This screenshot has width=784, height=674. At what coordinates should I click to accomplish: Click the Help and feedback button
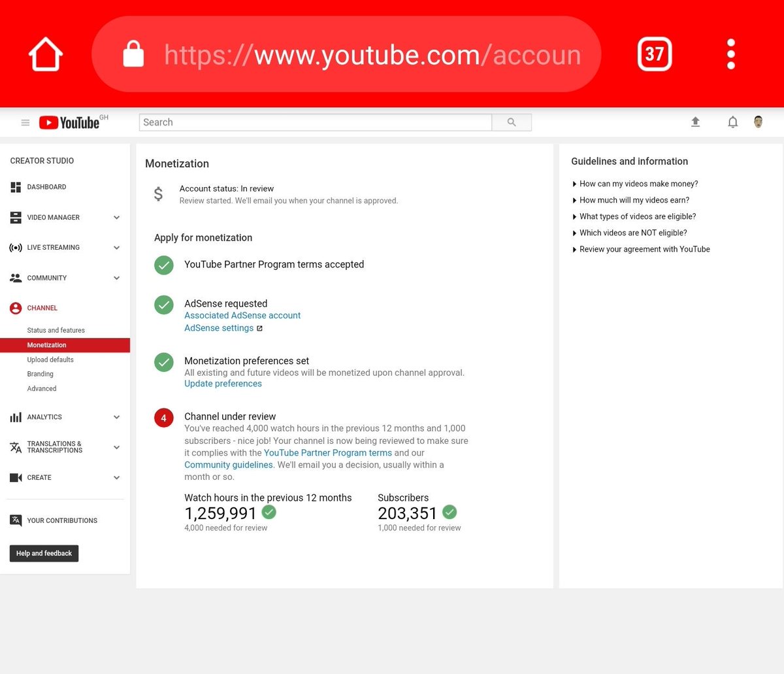coord(44,553)
